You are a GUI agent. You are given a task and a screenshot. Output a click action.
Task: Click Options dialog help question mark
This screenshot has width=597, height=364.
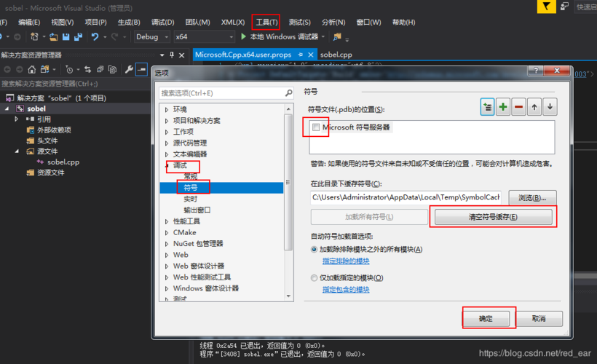pyautogui.click(x=536, y=71)
